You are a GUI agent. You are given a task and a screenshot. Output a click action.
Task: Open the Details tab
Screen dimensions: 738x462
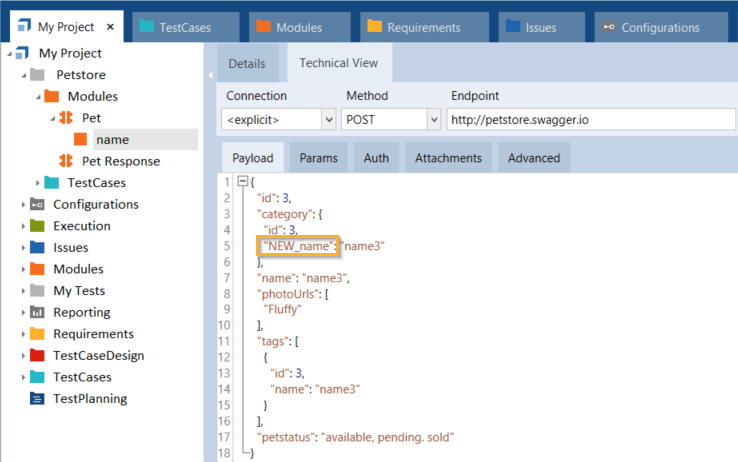point(247,63)
